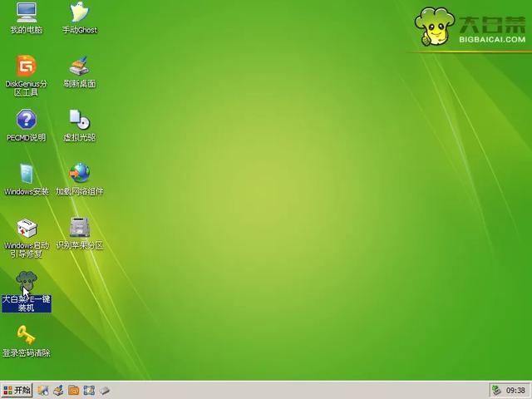The image size is (532, 399).
Task: Click the system tray device icon
Action: (x=497, y=391)
